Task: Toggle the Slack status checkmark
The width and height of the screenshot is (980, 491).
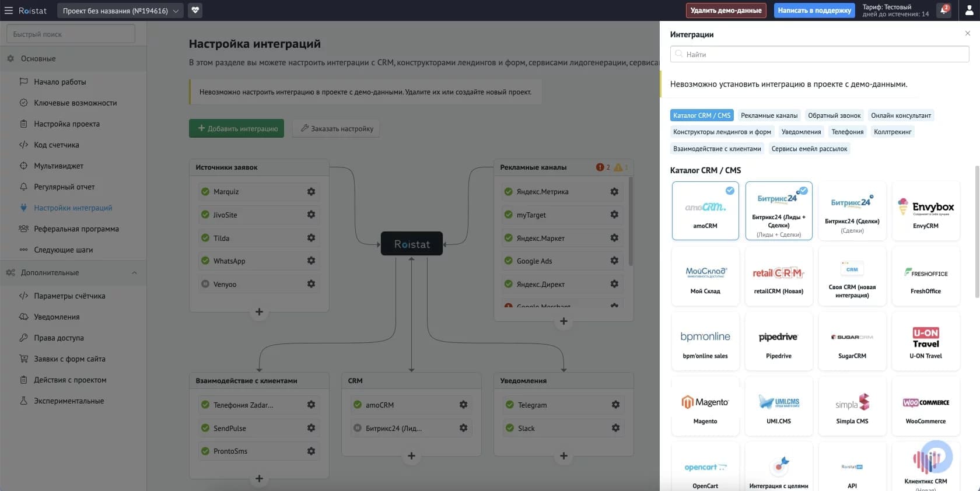Action: pos(510,428)
